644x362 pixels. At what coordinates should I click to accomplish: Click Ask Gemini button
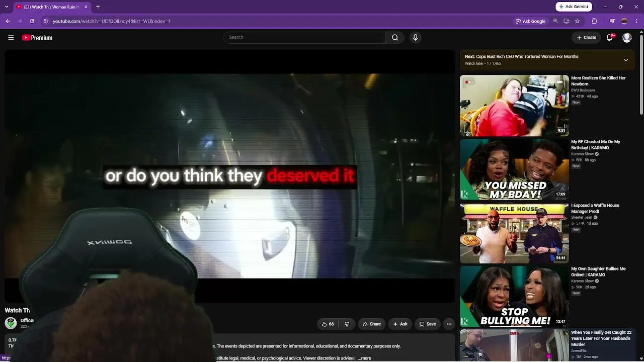(574, 7)
